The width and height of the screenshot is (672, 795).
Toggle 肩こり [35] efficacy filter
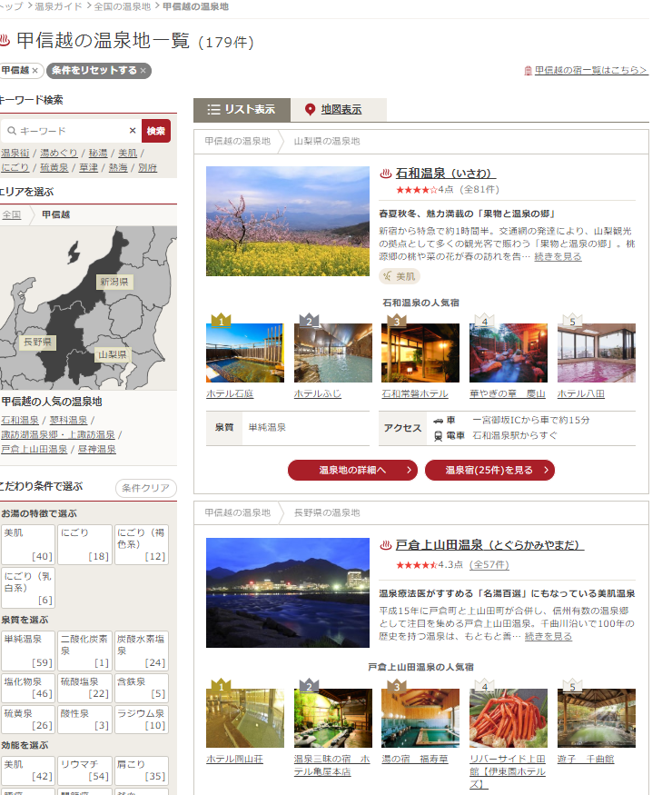[142, 770]
